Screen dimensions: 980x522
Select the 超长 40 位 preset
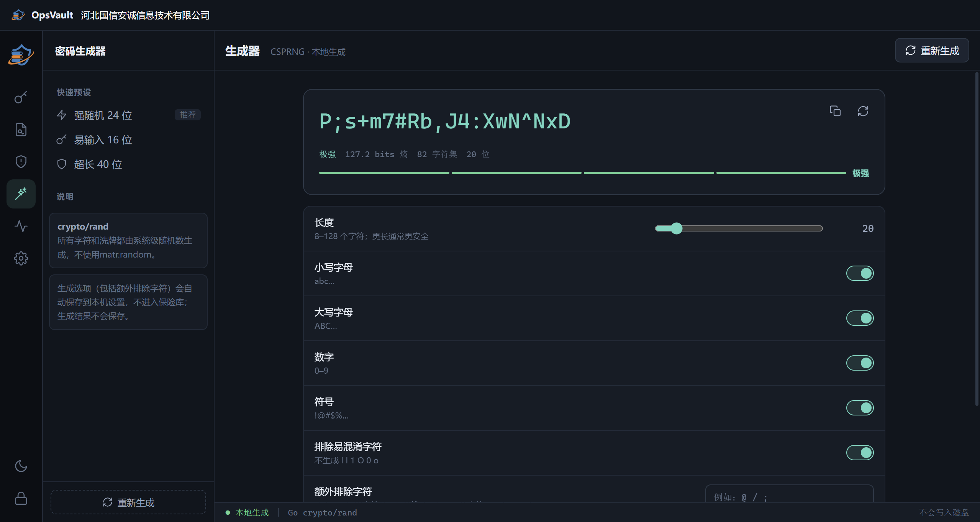(x=128, y=164)
